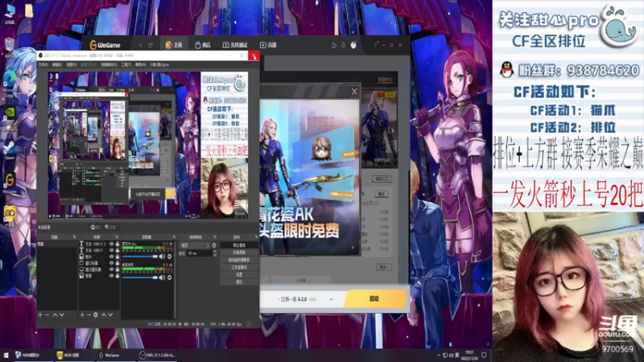Hide the display capture source
Viewport: 644px width, 362px height.
111,269
